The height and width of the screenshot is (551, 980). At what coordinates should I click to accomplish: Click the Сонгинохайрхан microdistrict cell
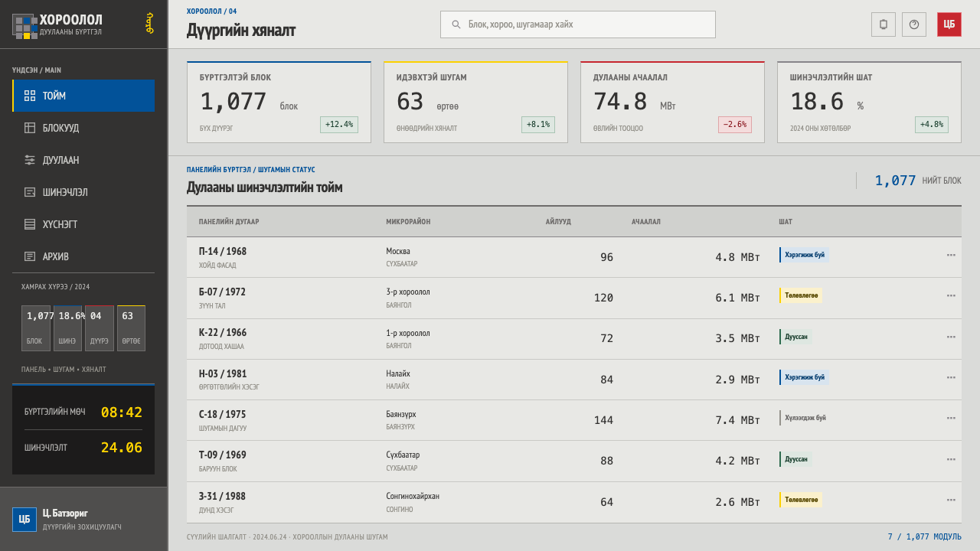pos(413,496)
